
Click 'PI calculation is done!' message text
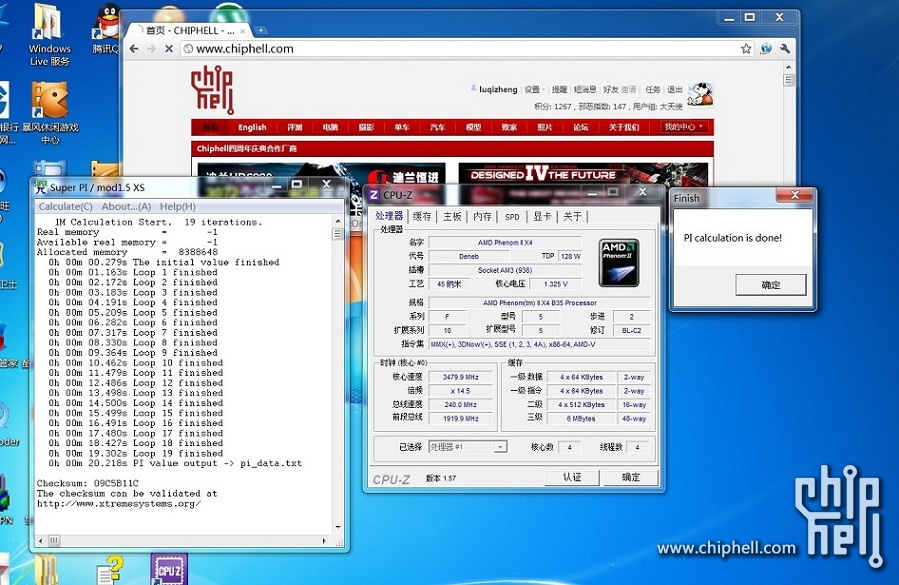tap(733, 238)
